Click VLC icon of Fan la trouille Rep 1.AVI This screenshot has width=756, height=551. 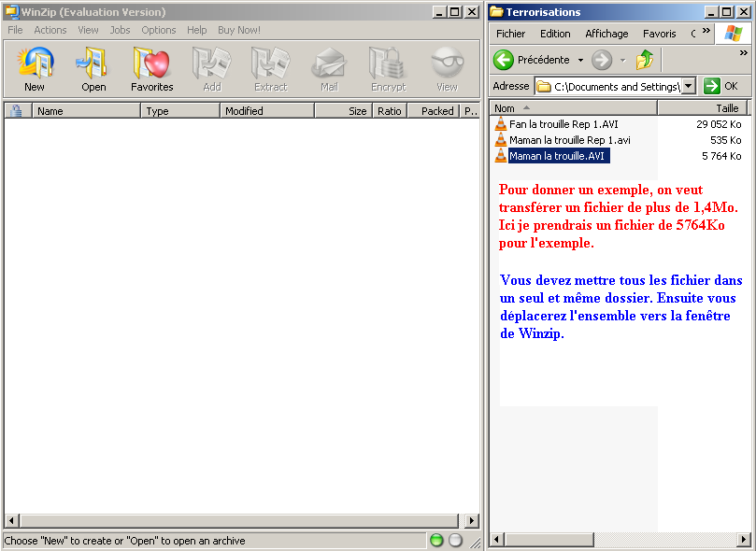click(501, 124)
